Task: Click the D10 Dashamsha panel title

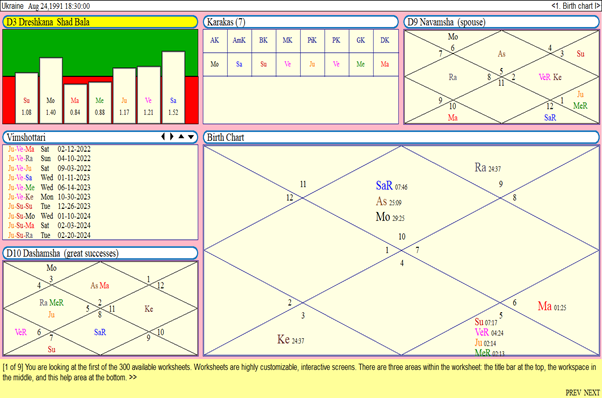Action: coord(100,253)
